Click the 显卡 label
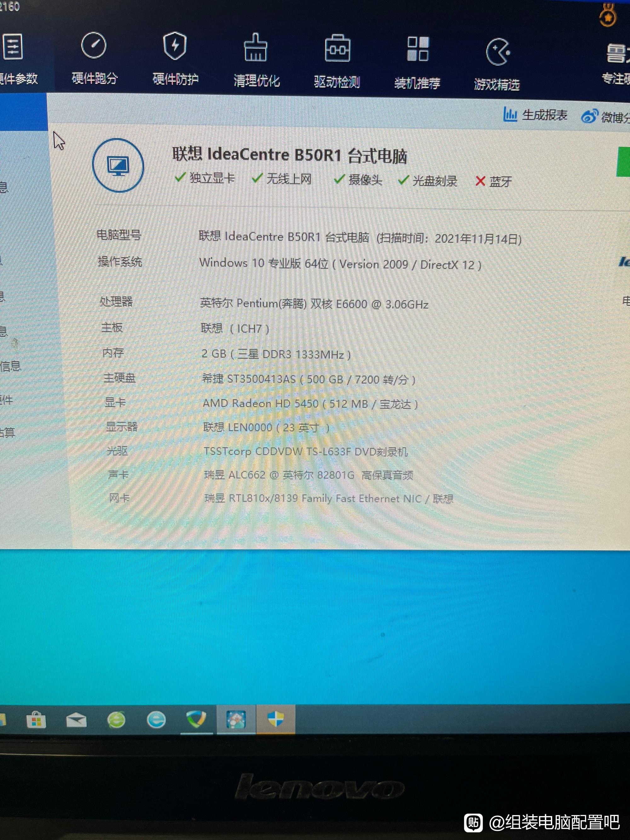The height and width of the screenshot is (840, 630). click(115, 403)
